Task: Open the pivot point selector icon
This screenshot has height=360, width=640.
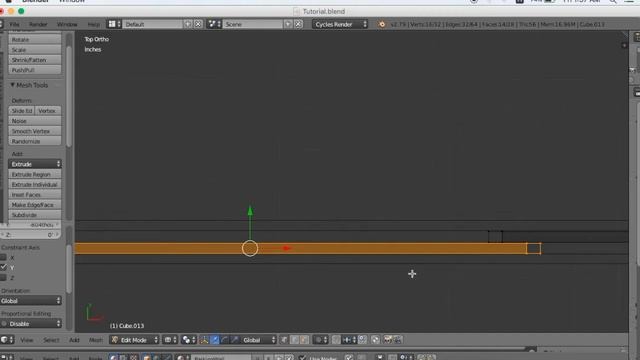Action: pos(188,340)
